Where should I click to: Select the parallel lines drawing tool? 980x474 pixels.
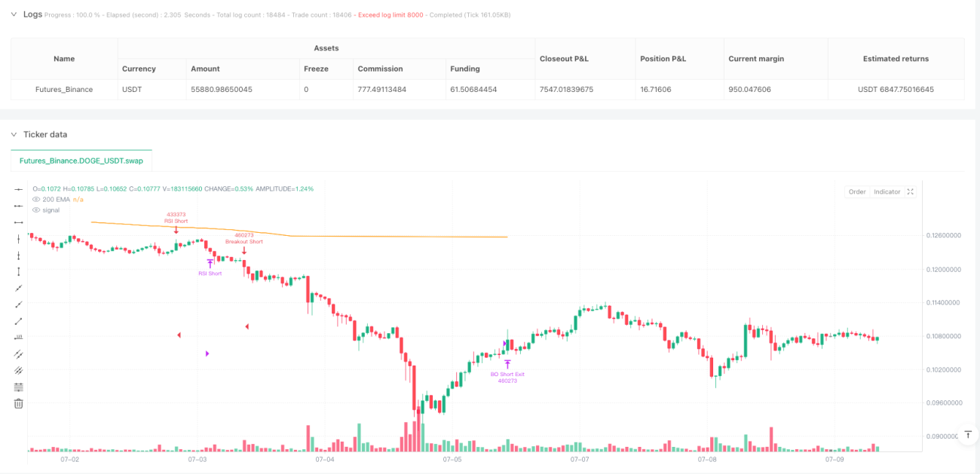pyautogui.click(x=19, y=354)
